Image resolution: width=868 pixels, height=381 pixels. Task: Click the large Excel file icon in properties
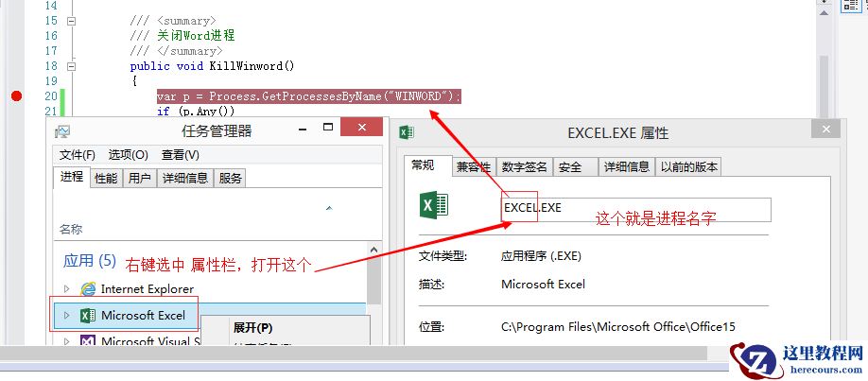click(434, 205)
